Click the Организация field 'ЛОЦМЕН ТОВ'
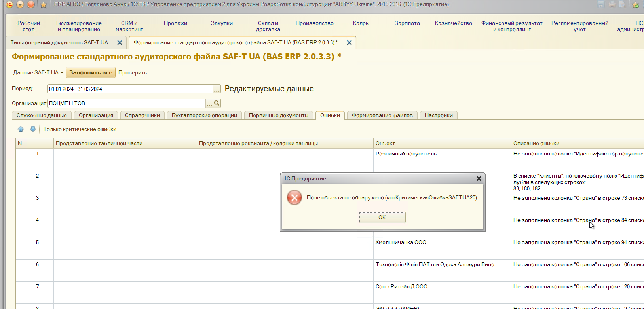The height and width of the screenshot is (309, 644). (127, 103)
